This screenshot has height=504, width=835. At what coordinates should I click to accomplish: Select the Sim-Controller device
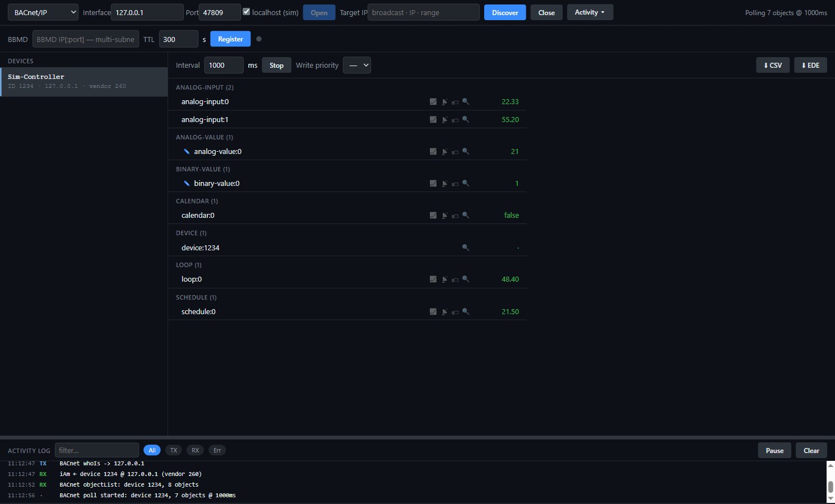point(84,82)
